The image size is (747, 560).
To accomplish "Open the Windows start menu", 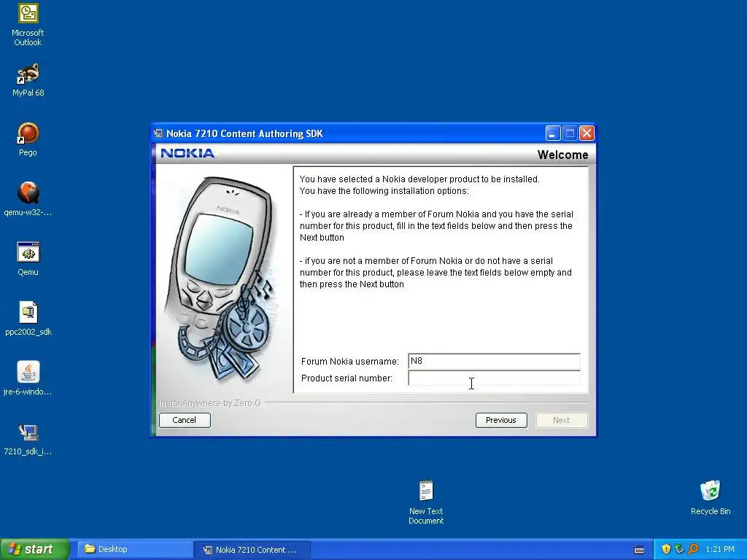I will (x=34, y=549).
